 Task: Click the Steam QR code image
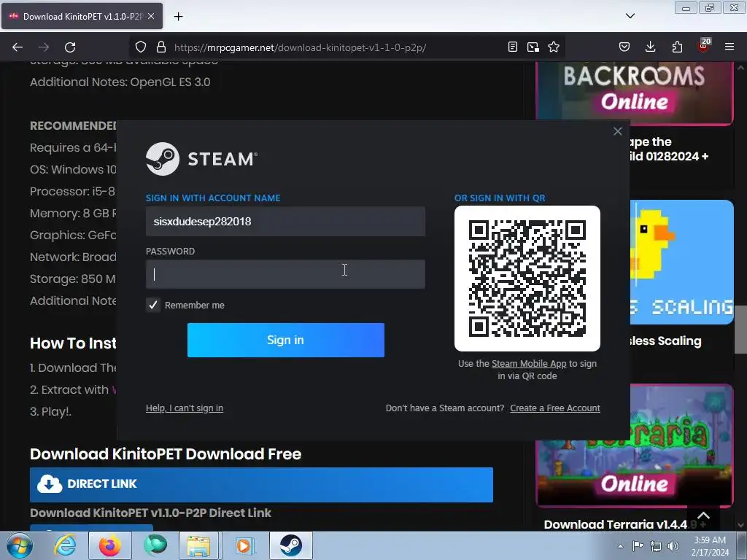(x=527, y=279)
